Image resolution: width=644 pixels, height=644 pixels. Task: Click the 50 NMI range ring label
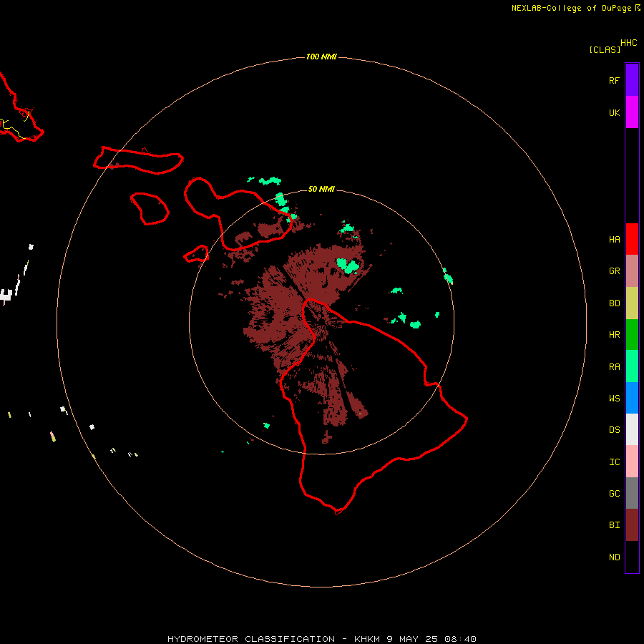321,189
